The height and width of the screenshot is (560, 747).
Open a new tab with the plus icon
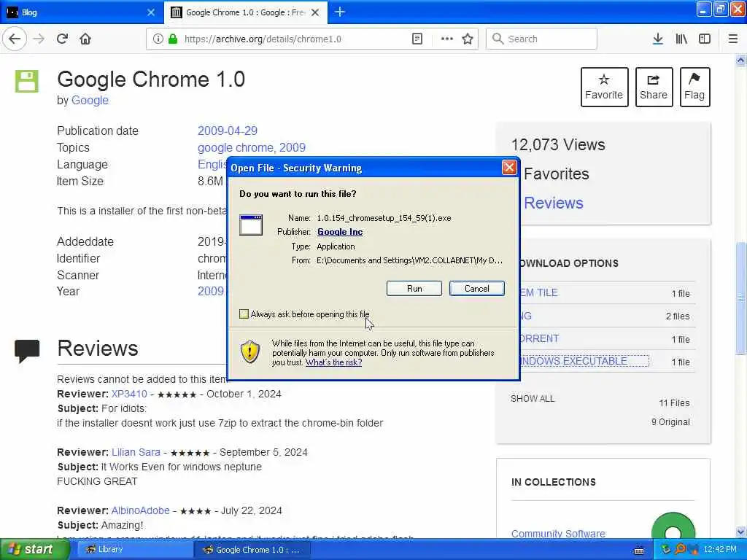click(x=340, y=12)
